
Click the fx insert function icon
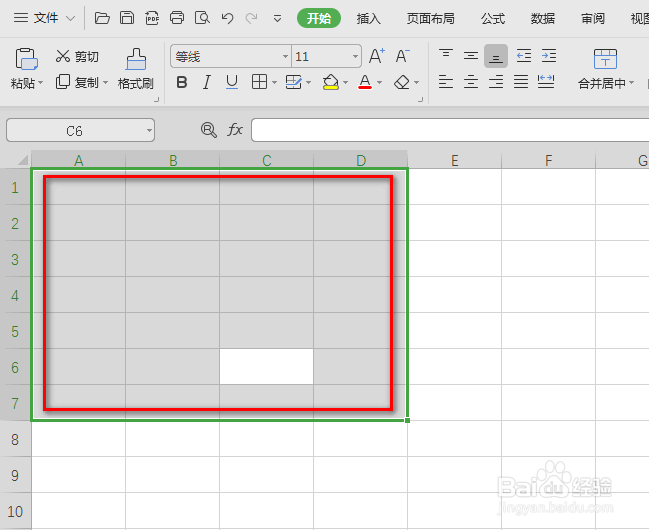point(235,130)
